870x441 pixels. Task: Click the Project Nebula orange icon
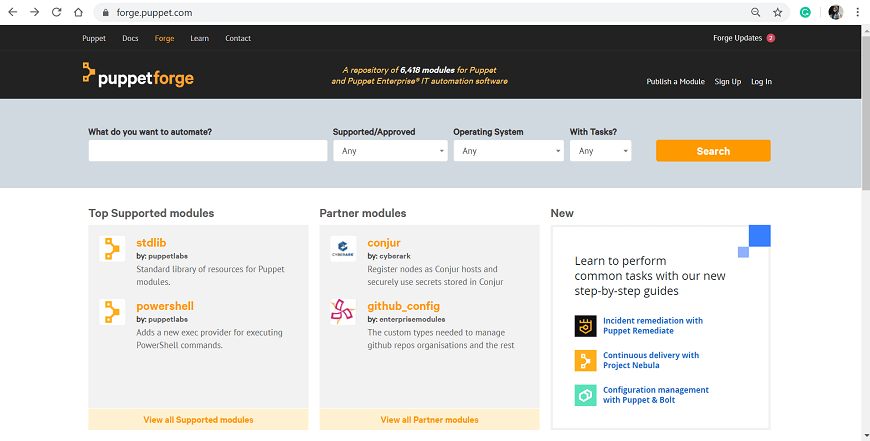(x=585, y=361)
